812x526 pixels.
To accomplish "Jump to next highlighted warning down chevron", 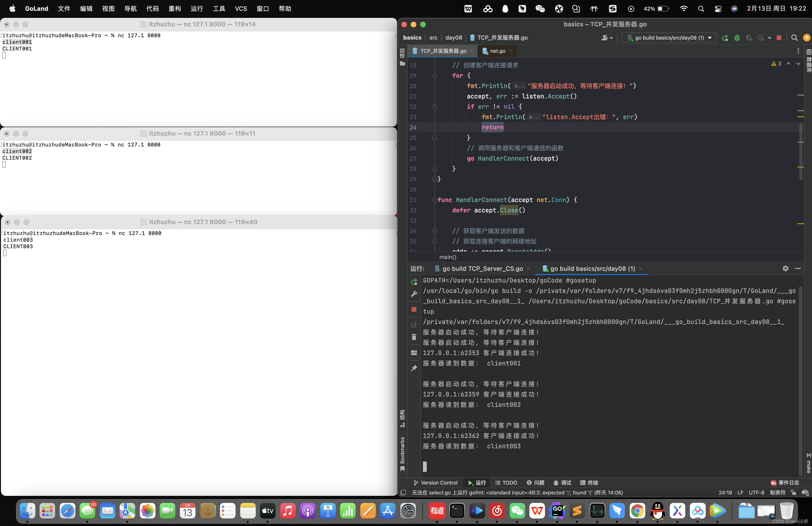I will (798, 64).
